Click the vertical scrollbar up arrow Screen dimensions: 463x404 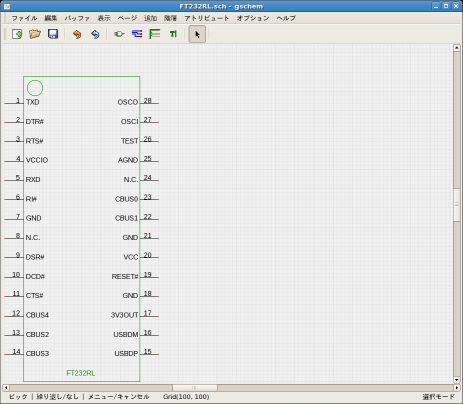457,48
